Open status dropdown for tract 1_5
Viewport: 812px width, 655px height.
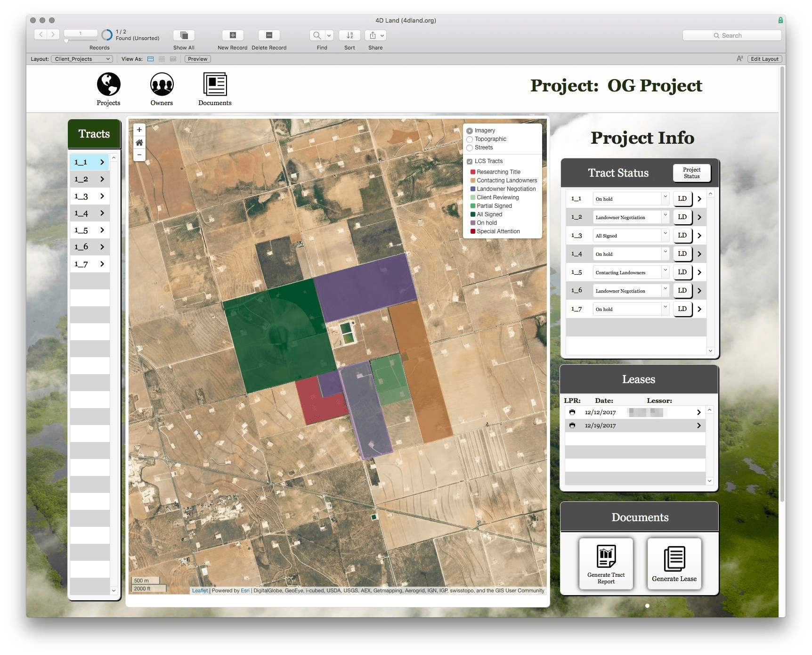(631, 272)
